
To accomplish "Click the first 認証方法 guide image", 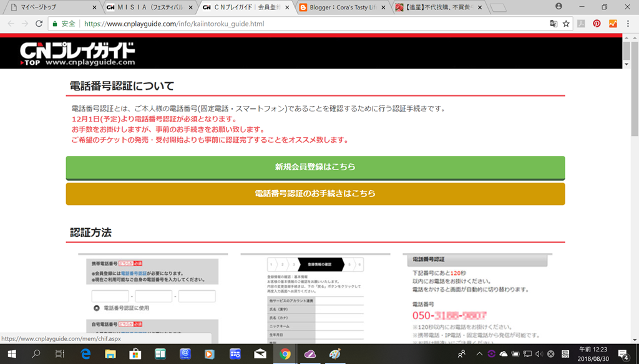I will pyautogui.click(x=153, y=298).
